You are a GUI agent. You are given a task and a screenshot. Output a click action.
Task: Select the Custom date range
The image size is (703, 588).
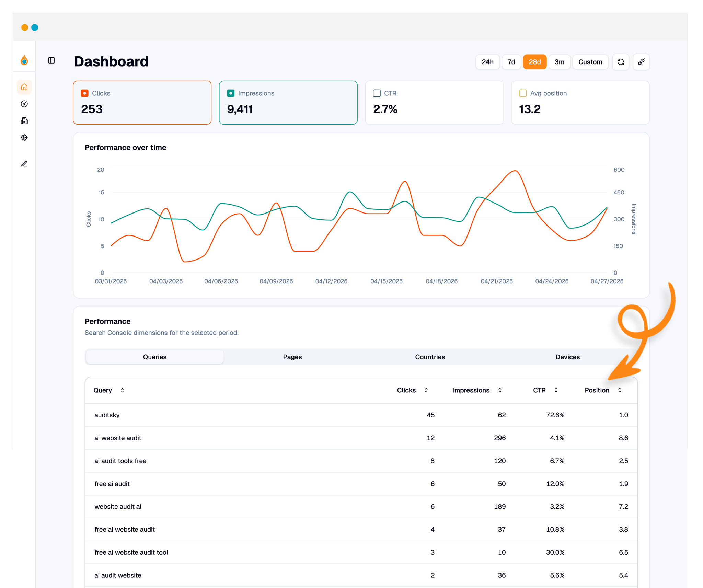point(590,62)
